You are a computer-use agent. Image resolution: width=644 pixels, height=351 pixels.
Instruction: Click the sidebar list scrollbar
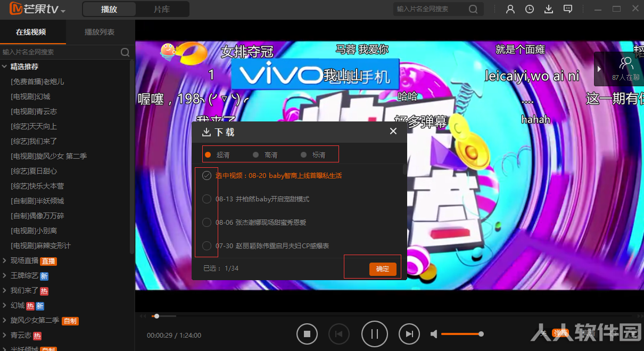coord(133,157)
